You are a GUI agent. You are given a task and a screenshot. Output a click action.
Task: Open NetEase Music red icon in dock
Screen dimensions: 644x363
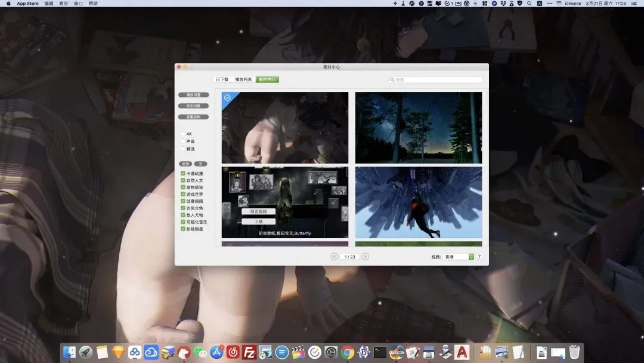[x=233, y=352]
